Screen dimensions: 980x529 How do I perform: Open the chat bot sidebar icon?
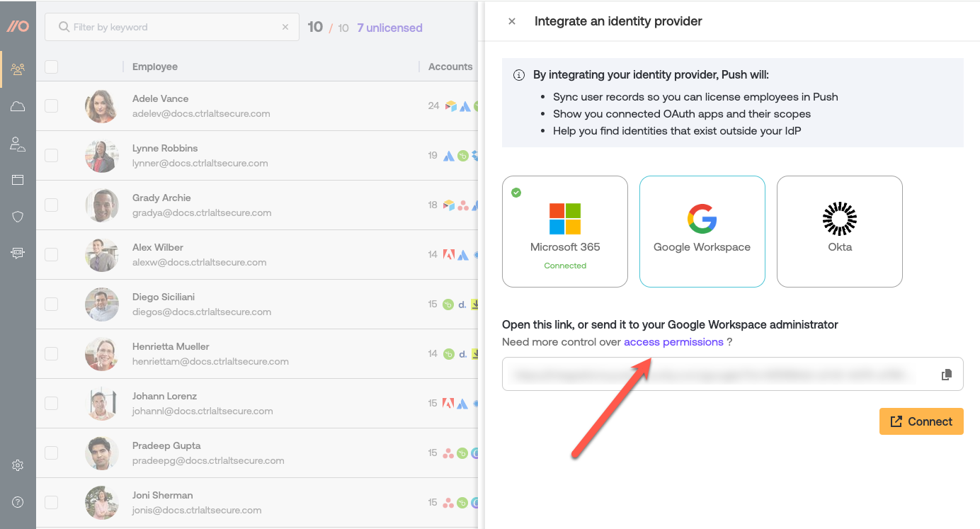tap(18, 253)
